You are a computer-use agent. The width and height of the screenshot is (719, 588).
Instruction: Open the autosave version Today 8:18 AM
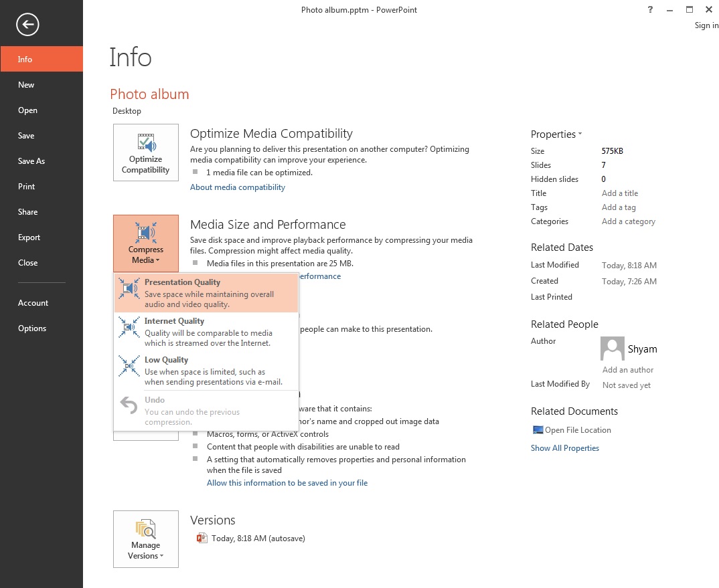[x=258, y=538]
